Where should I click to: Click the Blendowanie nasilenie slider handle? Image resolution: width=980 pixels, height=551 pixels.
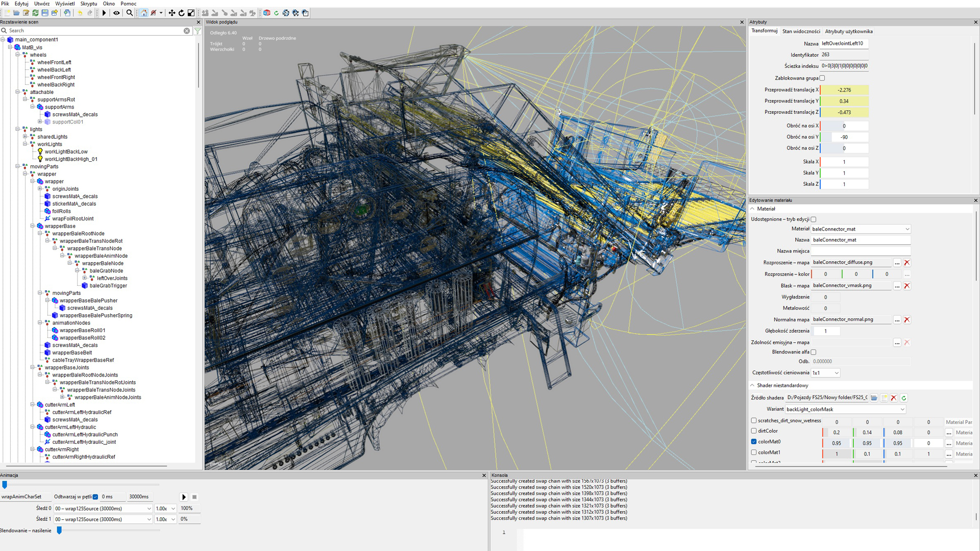coord(59,531)
